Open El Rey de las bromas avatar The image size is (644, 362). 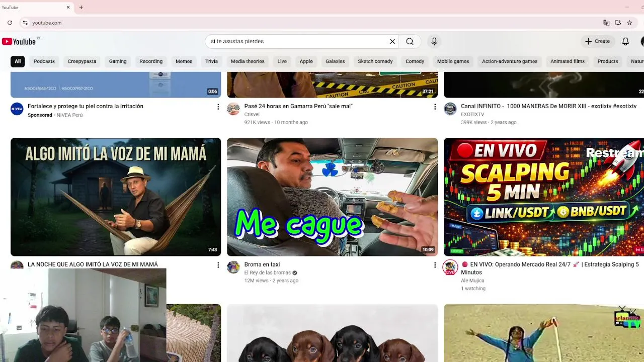coord(233,267)
